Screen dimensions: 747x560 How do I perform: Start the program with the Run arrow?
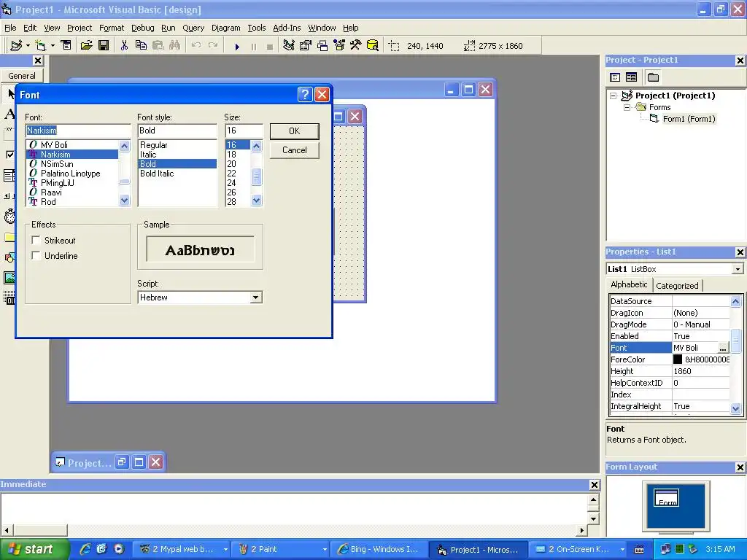click(x=237, y=46)
